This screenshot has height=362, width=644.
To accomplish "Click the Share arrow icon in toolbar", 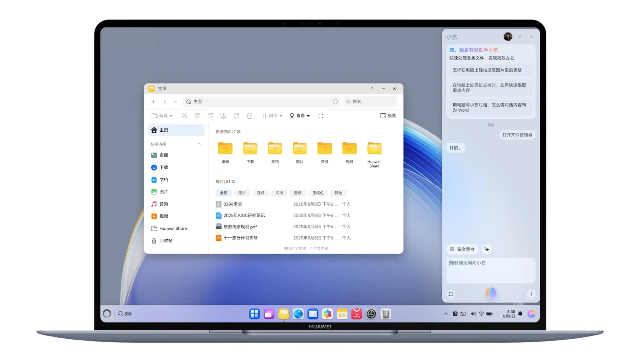I will (x=236, y=116).
